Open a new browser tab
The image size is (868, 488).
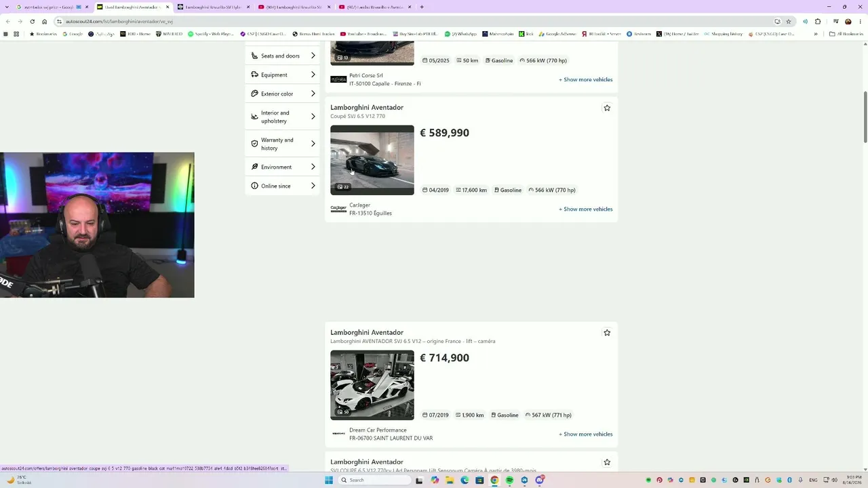click(x=422, y=7)
